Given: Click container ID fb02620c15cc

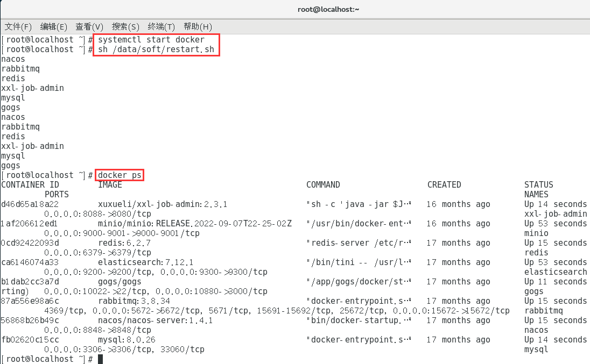Looking at the screenshot, I should click(30, 340).
